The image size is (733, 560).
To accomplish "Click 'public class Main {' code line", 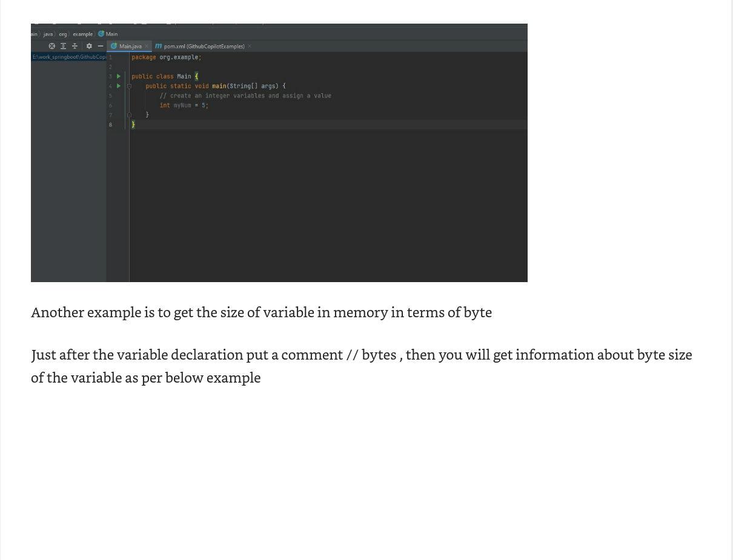I will pyautogui.click(x=165, y=76).
